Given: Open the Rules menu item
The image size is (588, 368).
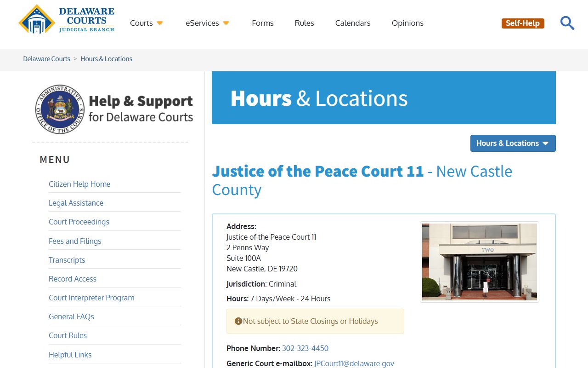Looking at the screenshot, I should coord(305,23).
